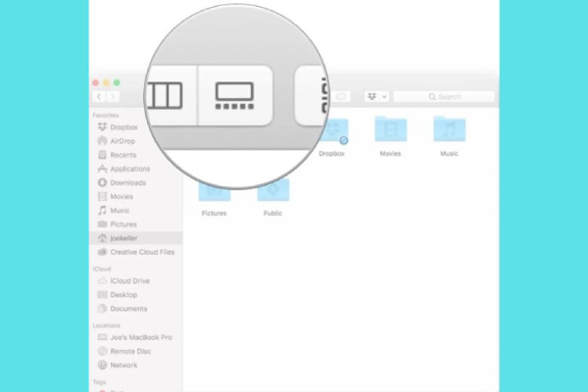Screen dimensions: 588x392
Task: Open Dropbox toolbar dropdown menu
Action: [x=377, y=97]
